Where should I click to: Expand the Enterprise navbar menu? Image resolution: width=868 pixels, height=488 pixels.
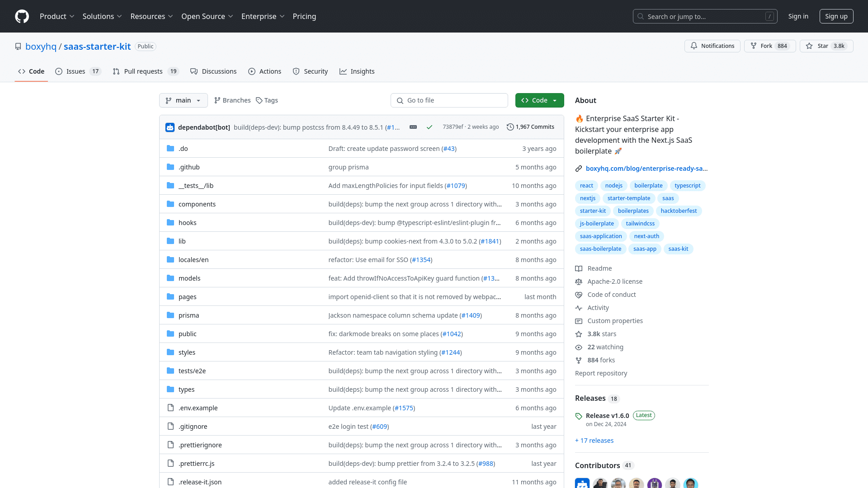coord(263,16)
